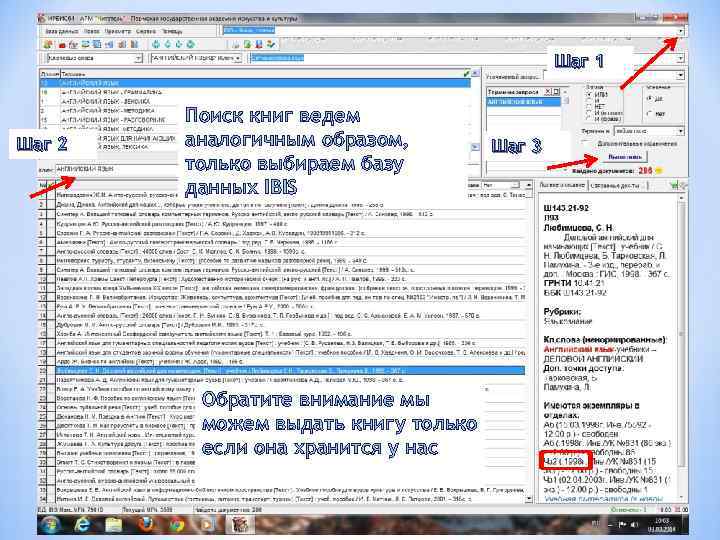The image size is (720, 540).
Task: Open Windows Explorer folder on taskbar
Action: tap(113, 524)
